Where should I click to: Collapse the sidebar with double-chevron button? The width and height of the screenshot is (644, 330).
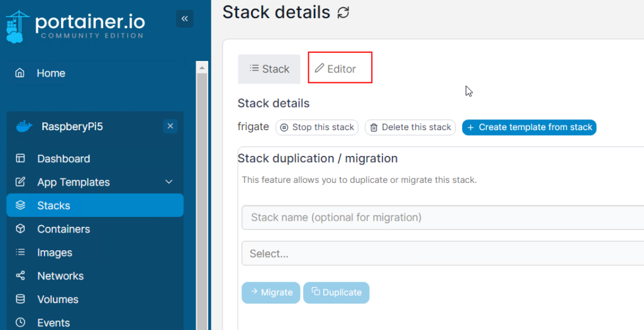tap(184, 19)
